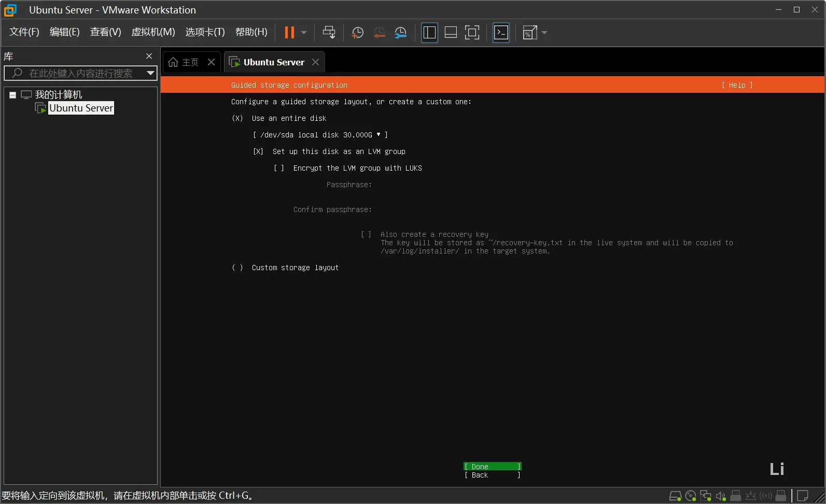Take a snapshot of the virtual machine
The height and width of the screenshot is (504, 826).
[x=357, y=33]
